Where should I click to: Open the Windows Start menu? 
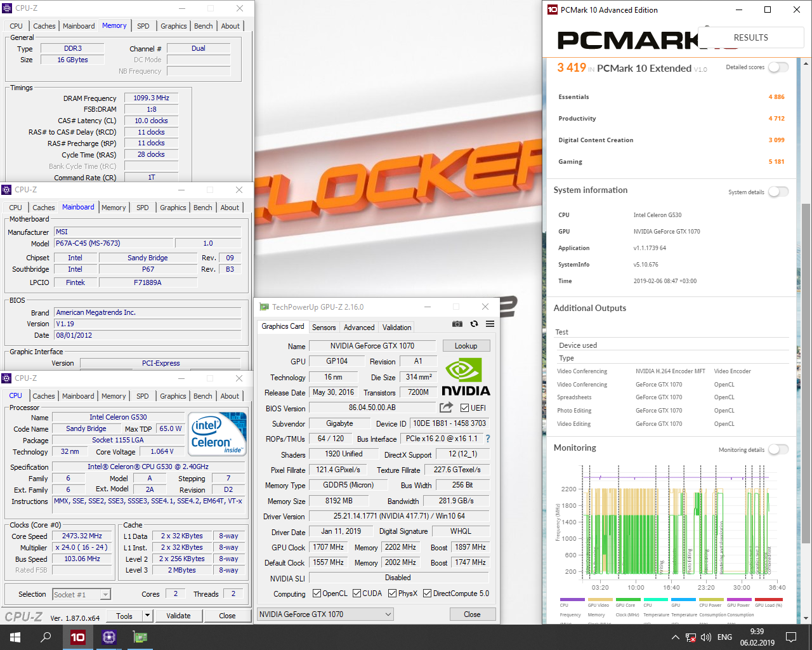click(x=15, y=637)
